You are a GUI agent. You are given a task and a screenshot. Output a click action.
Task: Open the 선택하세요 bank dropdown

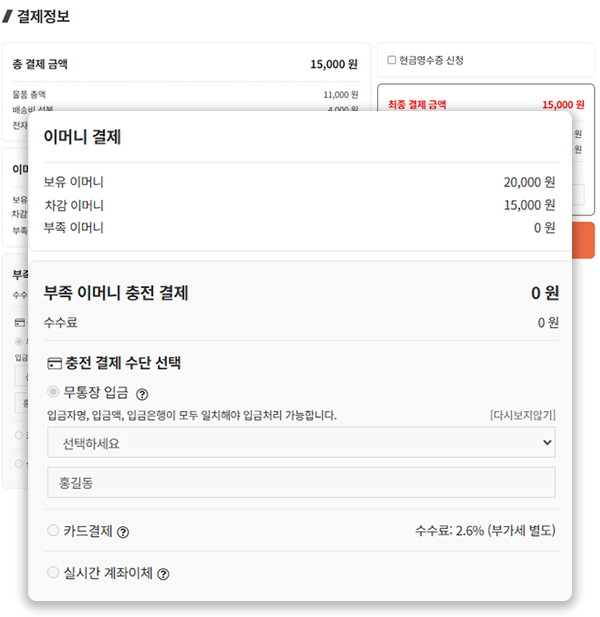click(300, 441)
